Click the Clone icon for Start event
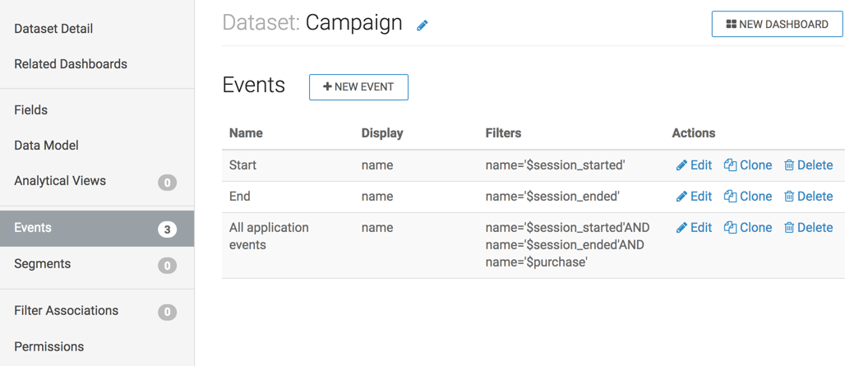 730,165
